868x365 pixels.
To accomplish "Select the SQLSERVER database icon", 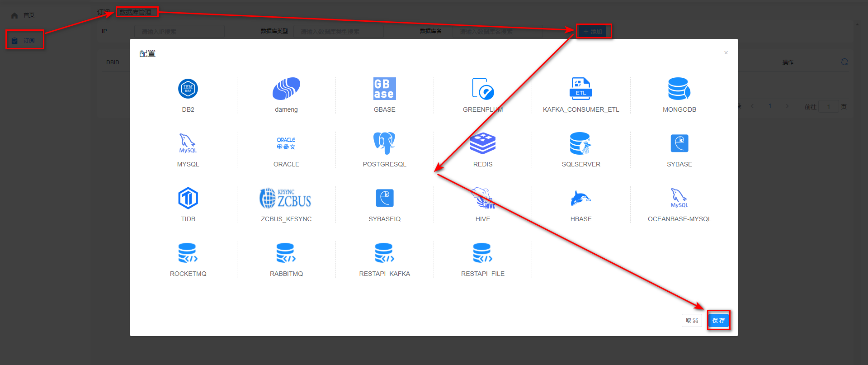I will 581,143.
